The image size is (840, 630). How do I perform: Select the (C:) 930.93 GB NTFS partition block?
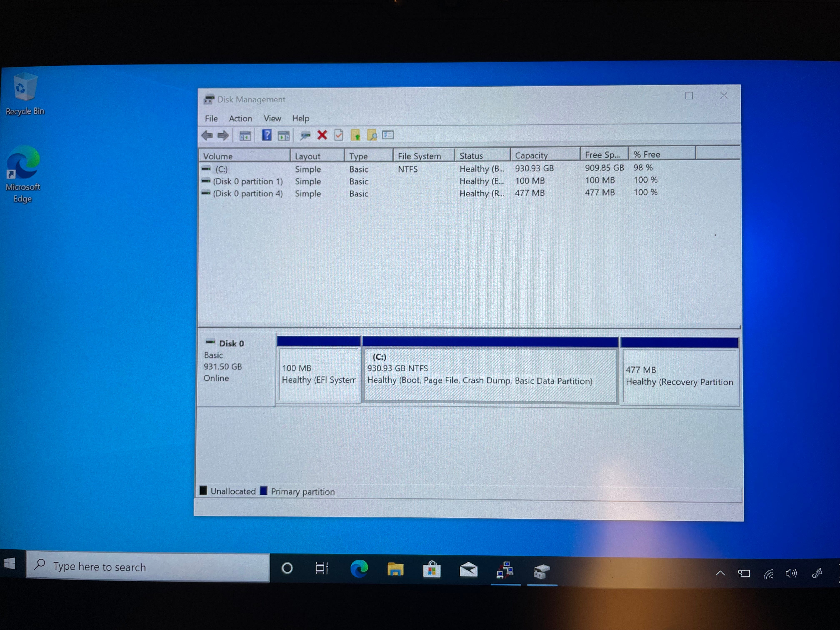[490, 370]
